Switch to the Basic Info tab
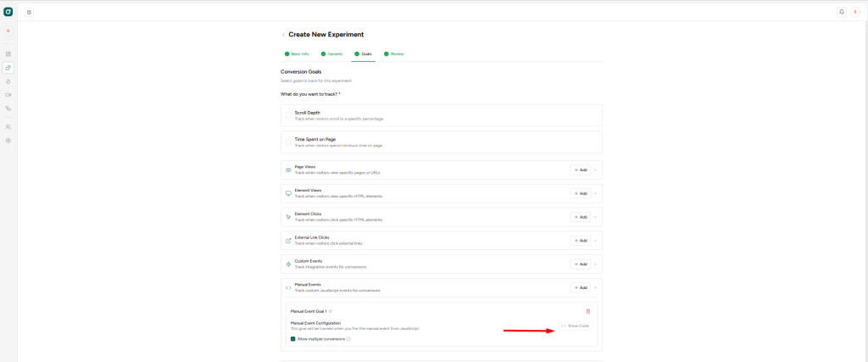Screen dimensions: 868x362 coord(297,53)
